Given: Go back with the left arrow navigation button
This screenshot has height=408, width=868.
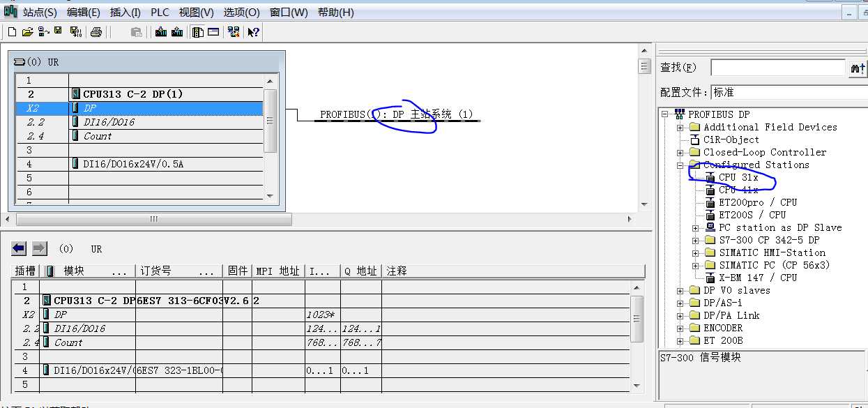Looking at the screenshot, I should (x=20, y=248).
